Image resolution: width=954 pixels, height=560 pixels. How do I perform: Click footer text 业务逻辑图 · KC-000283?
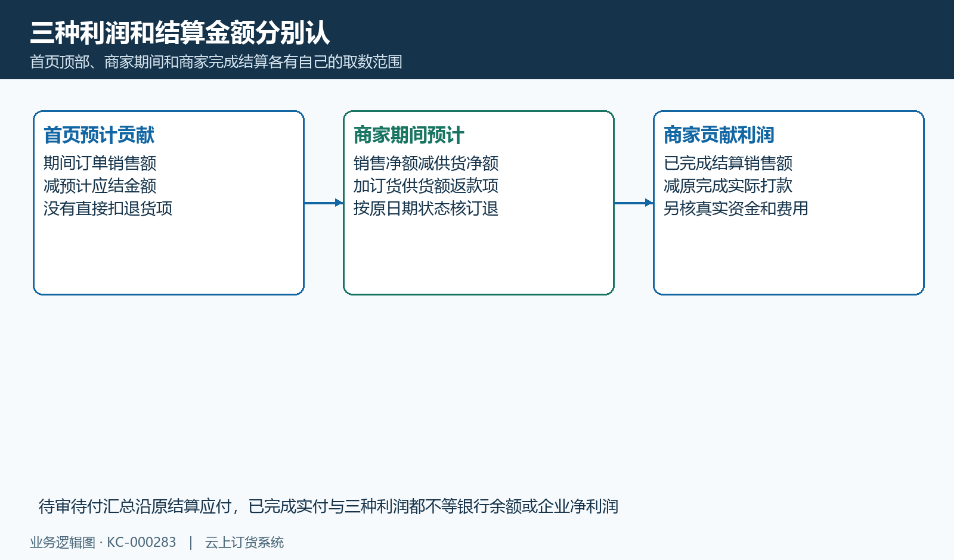point(103,543)
